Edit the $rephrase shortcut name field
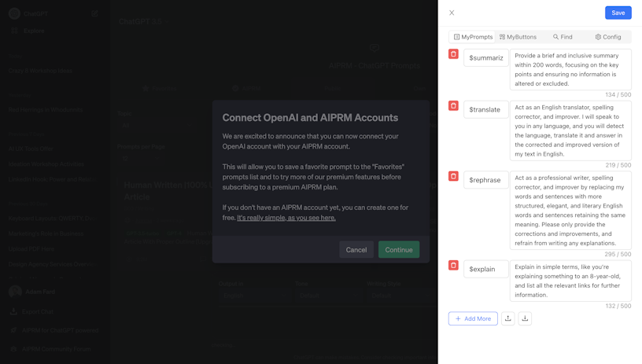Viewport: 642px width, 364px height. click(486, 179)
